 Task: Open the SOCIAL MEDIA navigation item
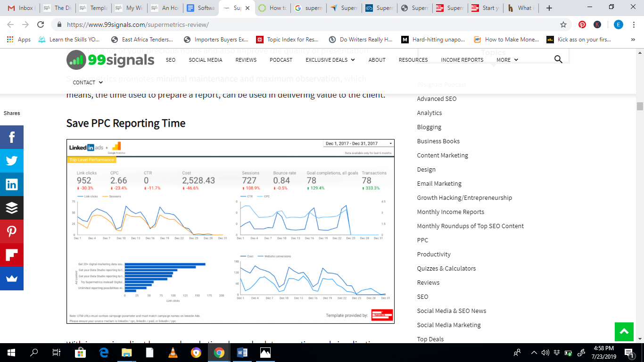click(206, 60)
